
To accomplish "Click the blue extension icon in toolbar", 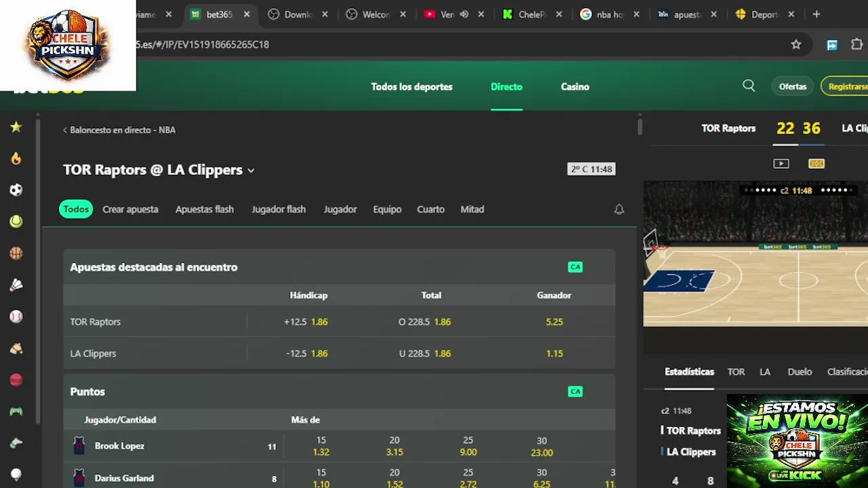I will 832,45.
